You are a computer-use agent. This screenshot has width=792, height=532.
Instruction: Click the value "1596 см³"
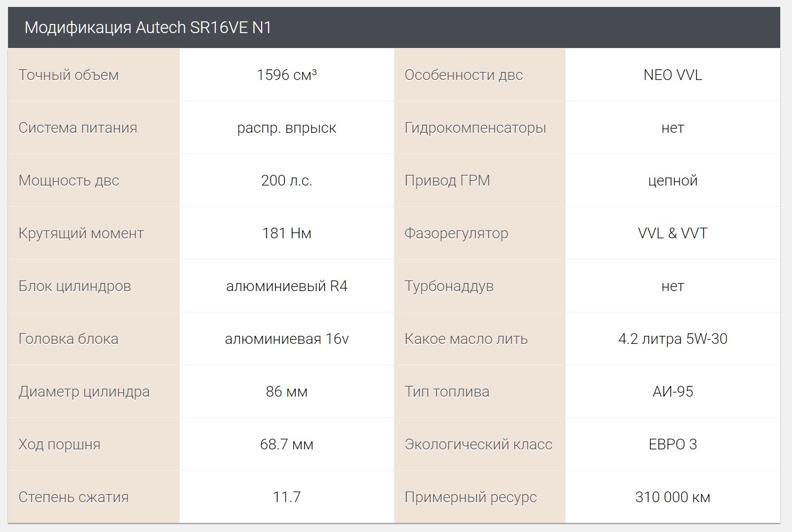tap(287, 75)
